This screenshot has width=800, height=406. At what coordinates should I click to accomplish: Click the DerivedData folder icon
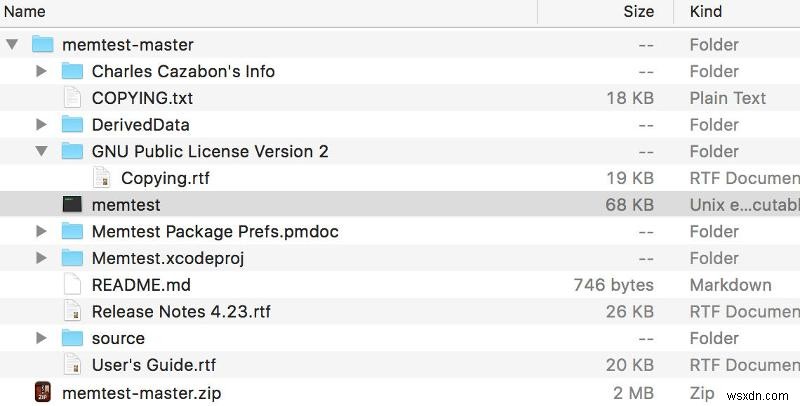tap(72, 124)
